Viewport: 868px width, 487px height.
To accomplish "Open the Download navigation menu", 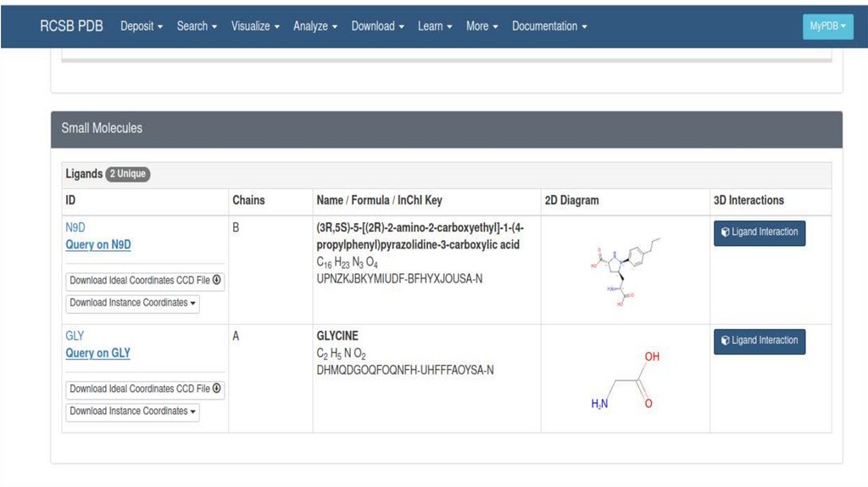I will coord(377,26).
